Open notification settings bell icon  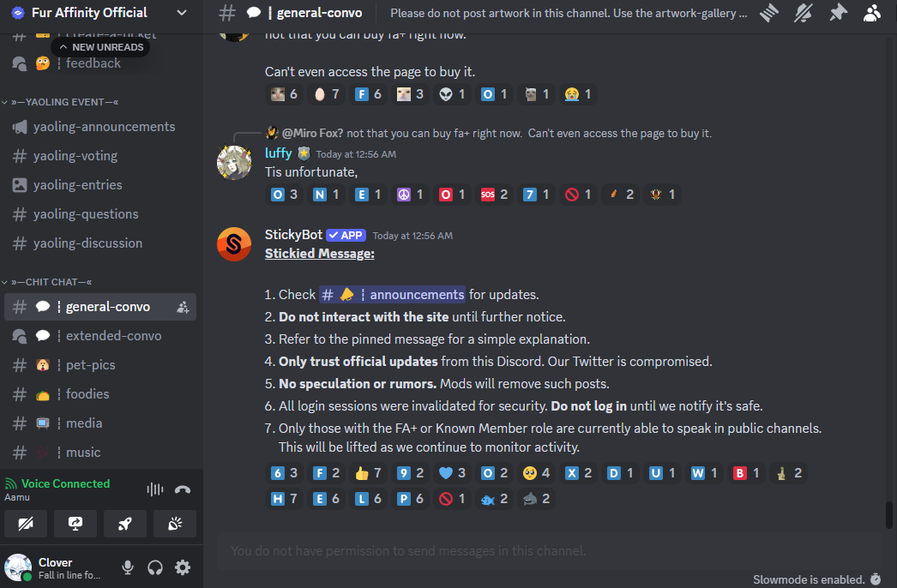pos(804,13)
